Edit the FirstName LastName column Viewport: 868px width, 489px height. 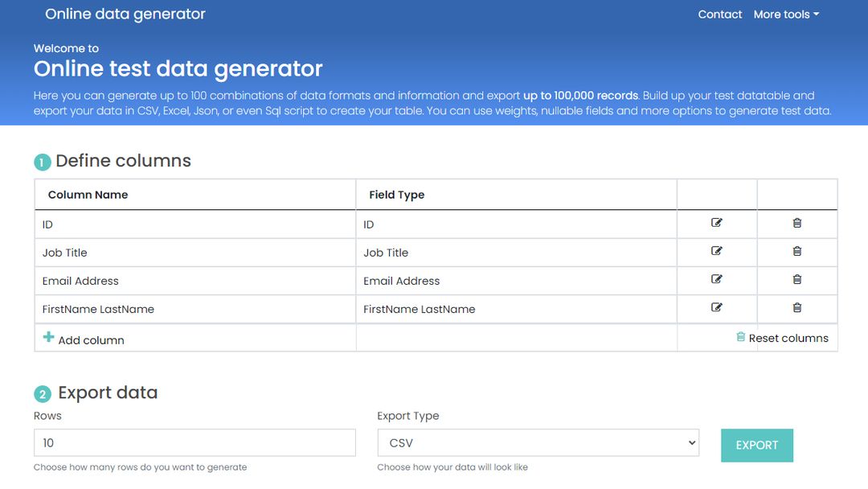716,308
